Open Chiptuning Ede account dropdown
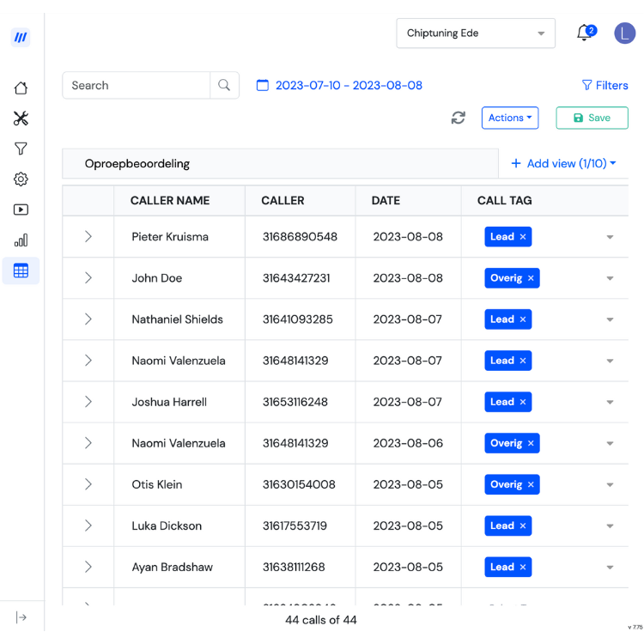The image size is (644, 644). [476, 33]
